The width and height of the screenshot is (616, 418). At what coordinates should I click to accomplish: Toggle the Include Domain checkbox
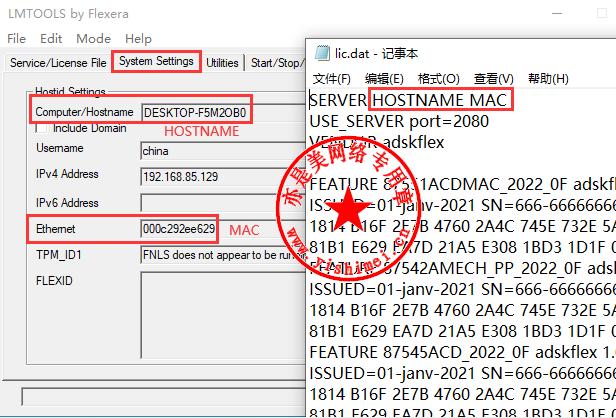coord(41,128)
